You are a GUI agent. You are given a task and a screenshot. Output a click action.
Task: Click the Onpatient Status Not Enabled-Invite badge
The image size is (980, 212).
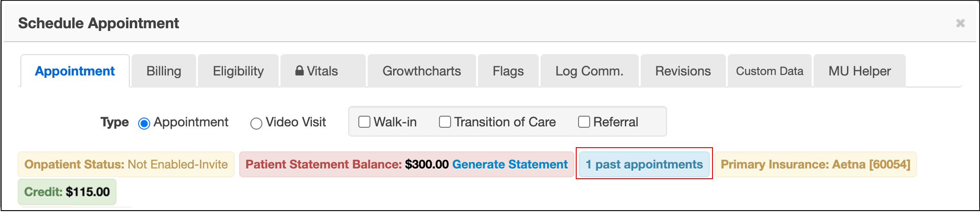pyautogui.click(x=126, y=164)
